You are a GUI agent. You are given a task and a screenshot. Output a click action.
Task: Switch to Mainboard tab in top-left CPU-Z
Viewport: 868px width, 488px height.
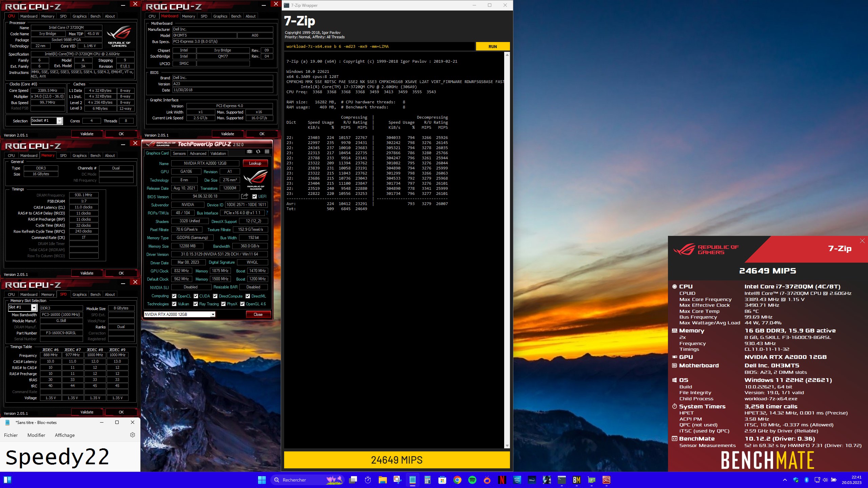[x=29, y=16]
